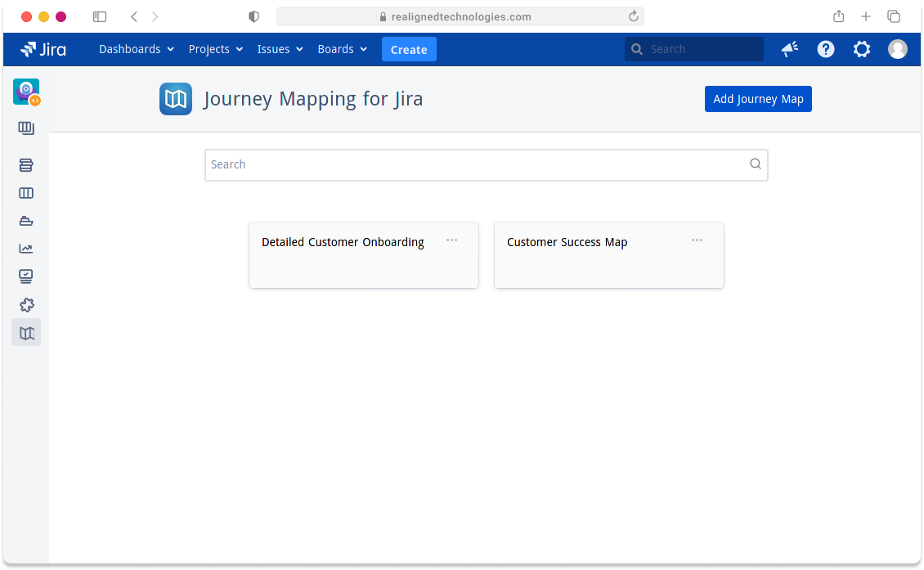Open the more options menu for Customer Success Map

[x=697, y=240]
